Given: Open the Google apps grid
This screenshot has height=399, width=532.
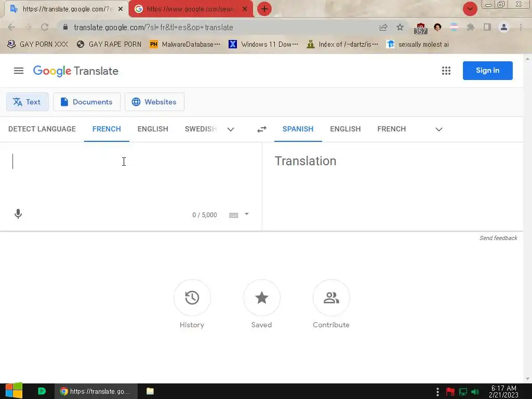Looking at the screenshot, I should click(446, 71).
